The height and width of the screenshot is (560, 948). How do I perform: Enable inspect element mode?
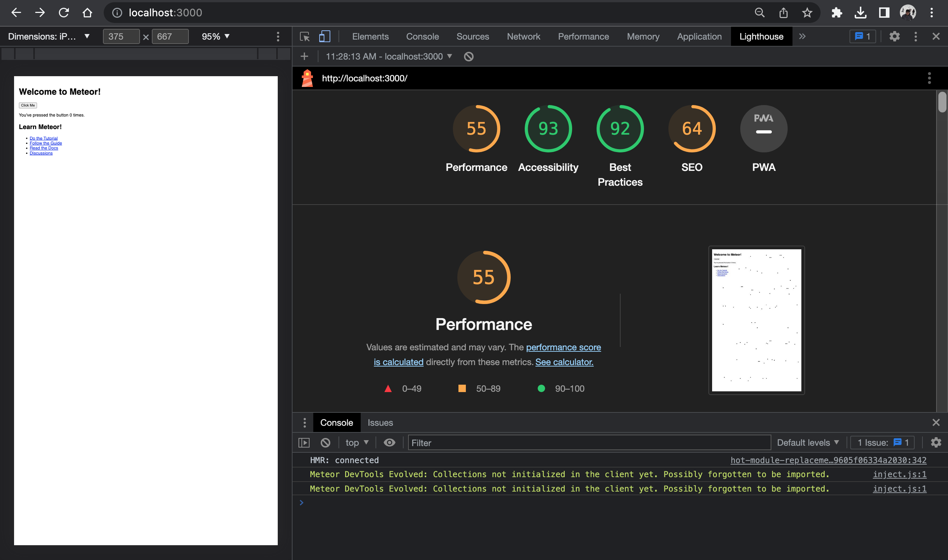click(304, 36)
